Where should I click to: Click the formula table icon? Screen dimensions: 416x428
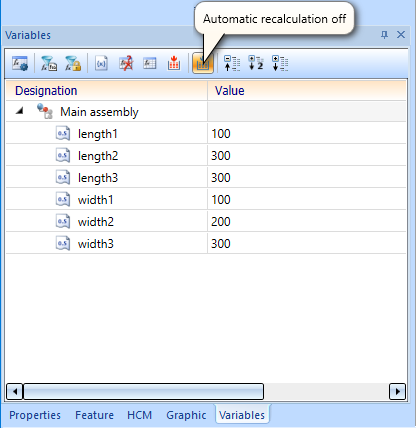point(150,63)
